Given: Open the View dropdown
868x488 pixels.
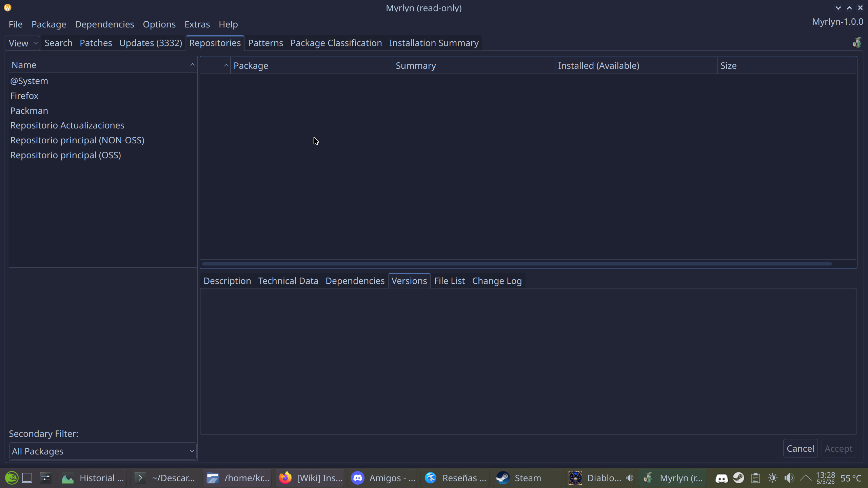Looking at the screenshot, I should tap(22, 43).
